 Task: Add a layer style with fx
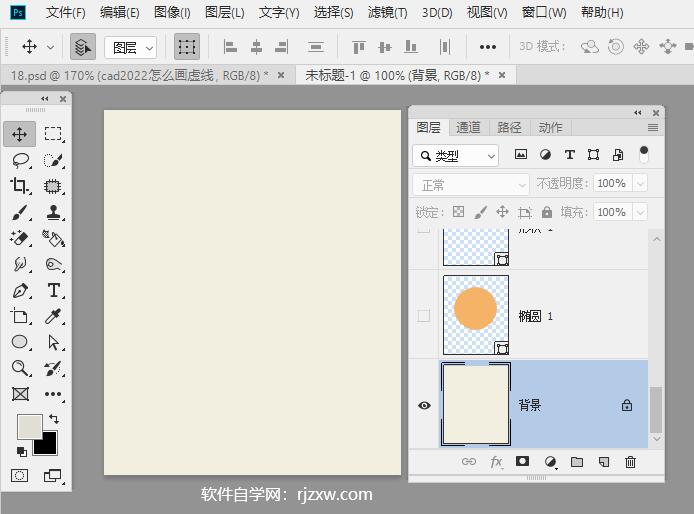point(496,462)
